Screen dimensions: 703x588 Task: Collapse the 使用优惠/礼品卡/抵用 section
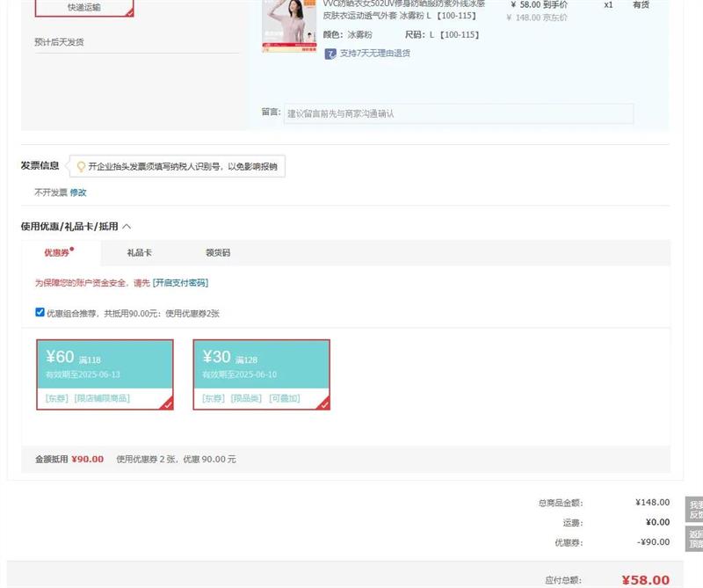point(127,226)
